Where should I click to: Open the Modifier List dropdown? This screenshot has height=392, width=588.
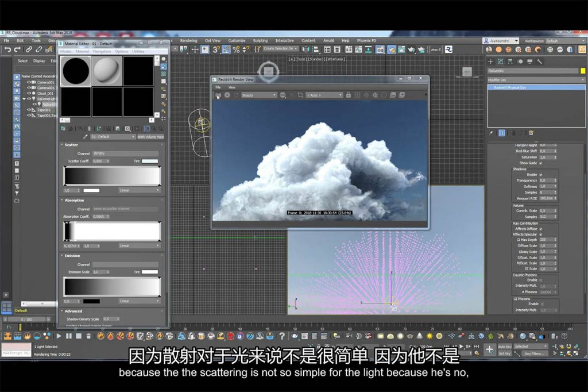click(x=536, y=80)
